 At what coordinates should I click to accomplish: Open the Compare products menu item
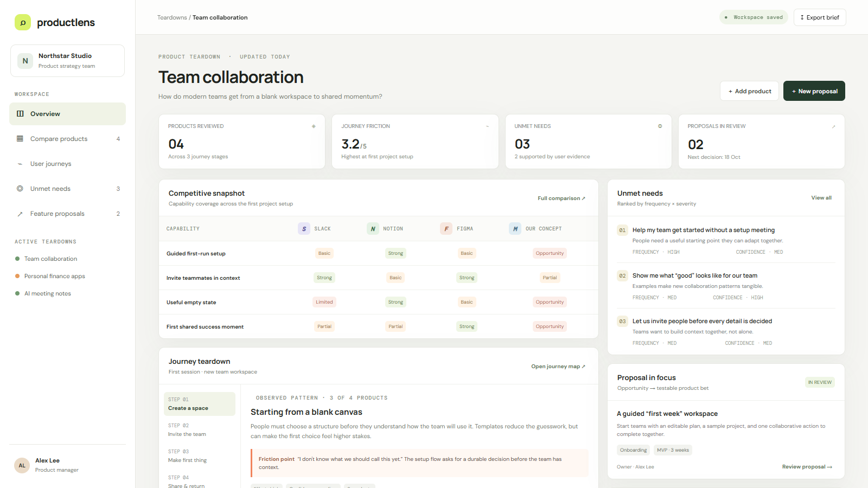tap(67, 139)
